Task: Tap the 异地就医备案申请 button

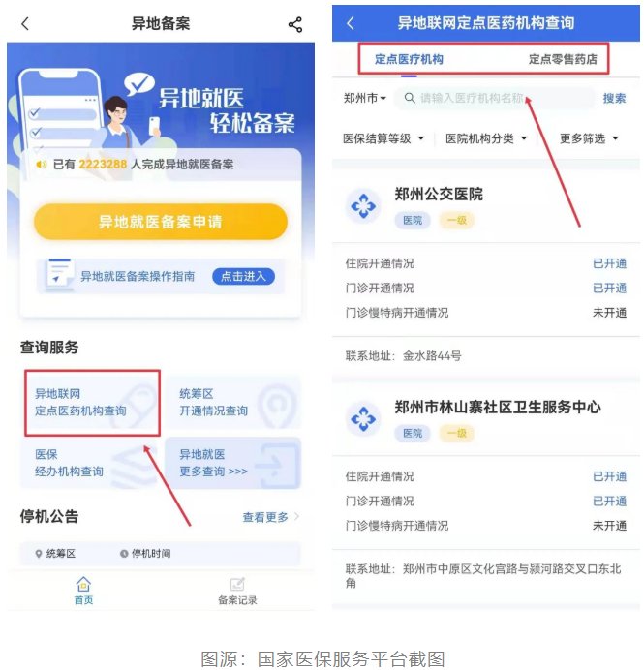Action: 161,222
